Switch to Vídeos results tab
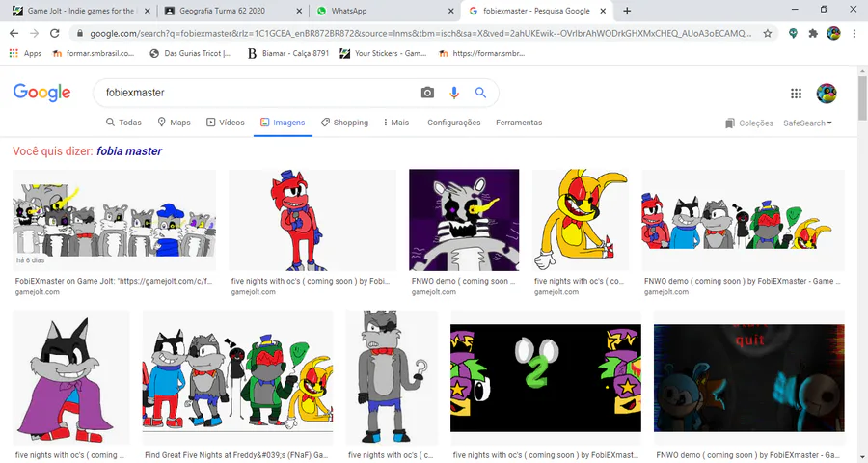 tap(226, 123)
